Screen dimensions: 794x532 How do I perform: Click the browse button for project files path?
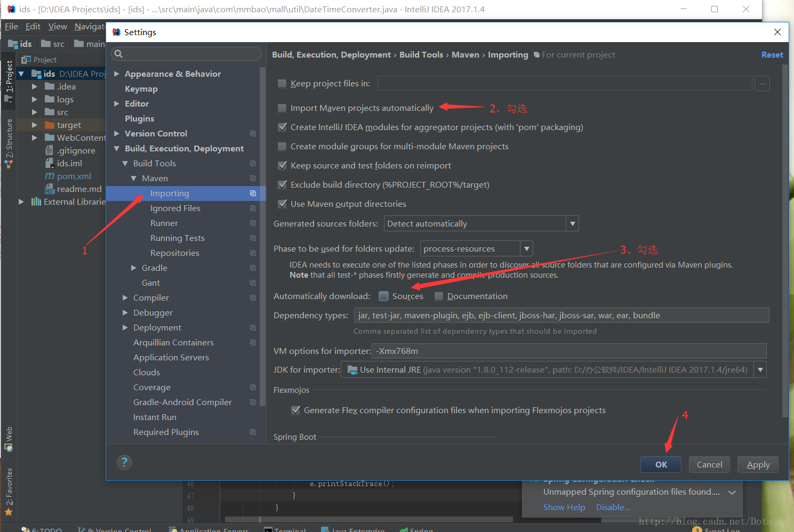click(763, 84)
